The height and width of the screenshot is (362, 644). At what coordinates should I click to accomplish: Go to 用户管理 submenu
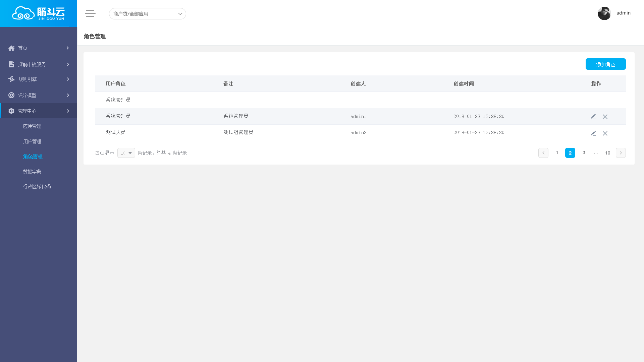(32, 142)
